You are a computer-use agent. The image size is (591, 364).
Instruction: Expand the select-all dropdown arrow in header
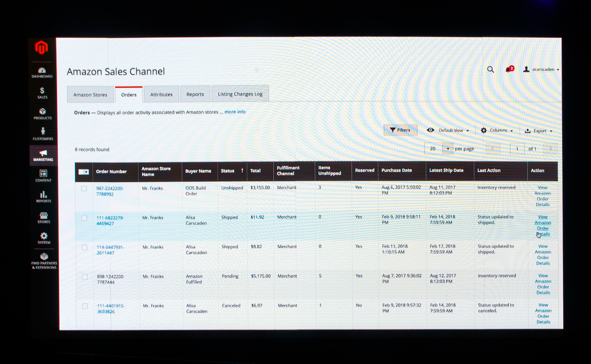pyautogui.click(x=86, y=172)
